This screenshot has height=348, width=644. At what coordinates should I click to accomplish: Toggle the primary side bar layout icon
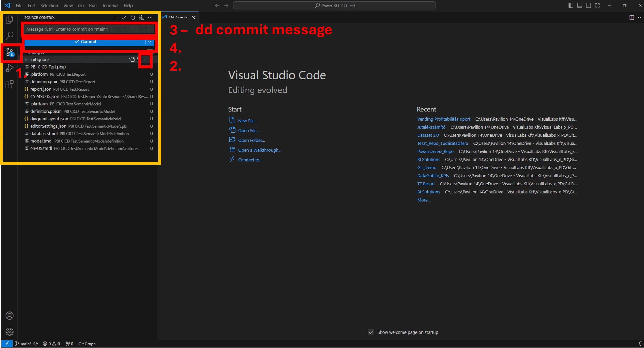pos(571,6)
